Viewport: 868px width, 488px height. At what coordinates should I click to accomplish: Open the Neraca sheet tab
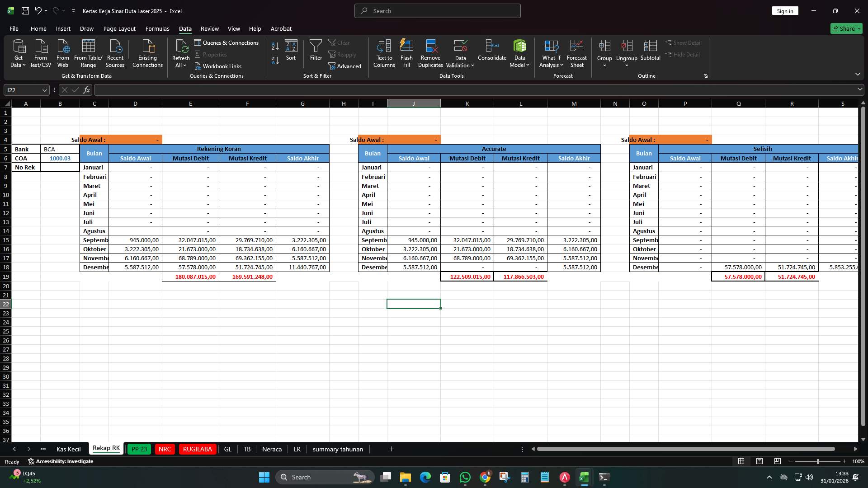pyautogui.click(x=272, y=449)
